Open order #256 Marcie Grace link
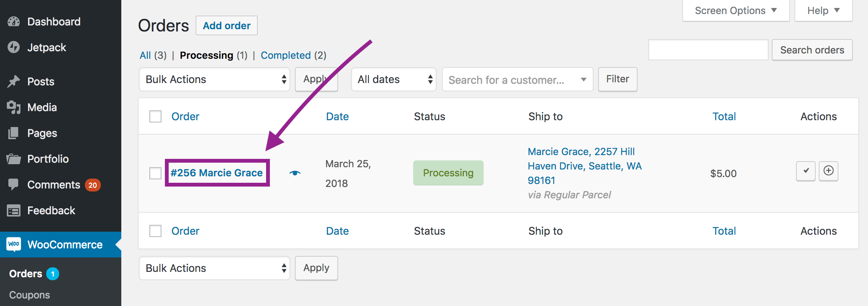 tap(216, 173)
